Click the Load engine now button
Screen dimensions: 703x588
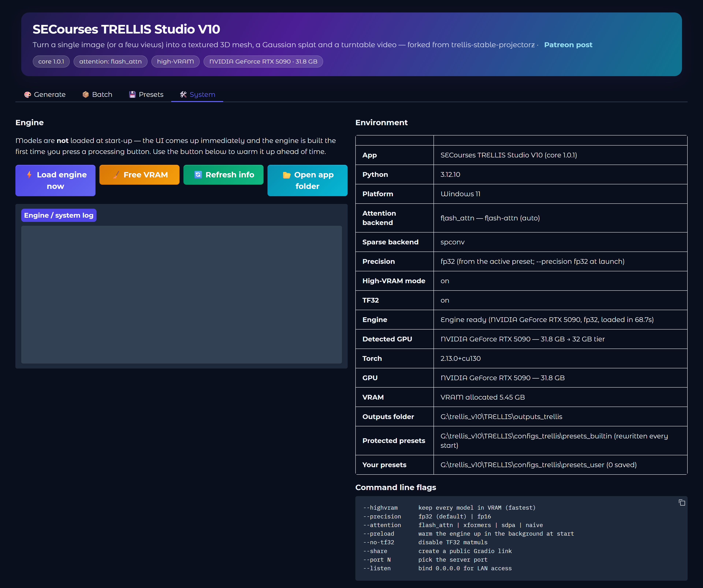coord(56,180)
